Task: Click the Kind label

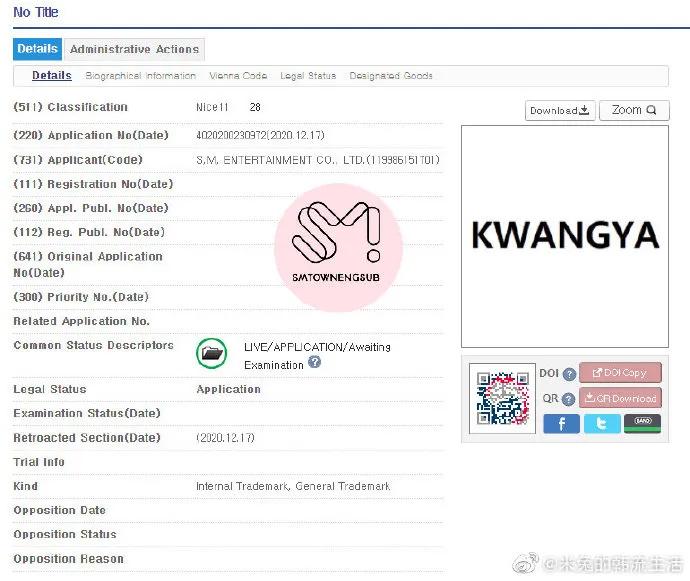Action: (25, 486)
